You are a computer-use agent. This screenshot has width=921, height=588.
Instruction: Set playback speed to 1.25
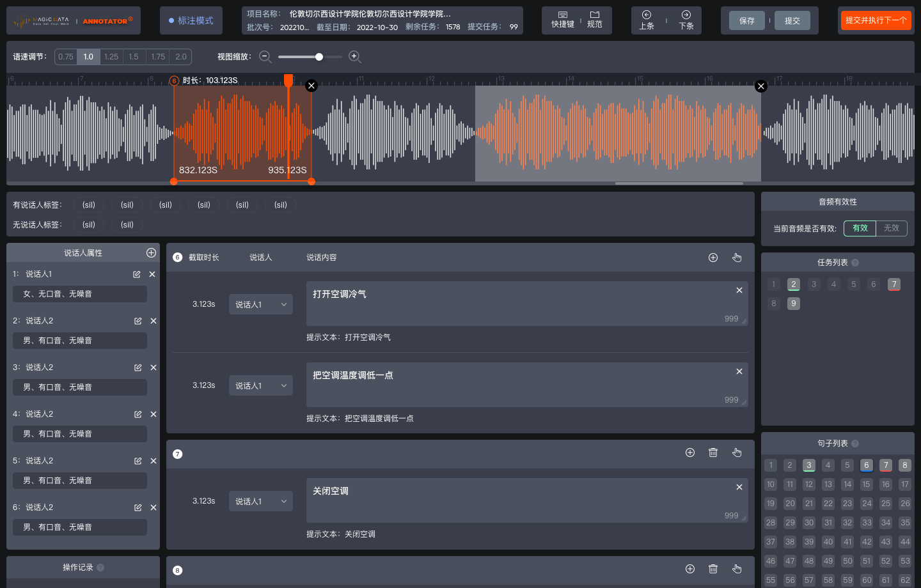pyautogui.click(x=111, y=57)
